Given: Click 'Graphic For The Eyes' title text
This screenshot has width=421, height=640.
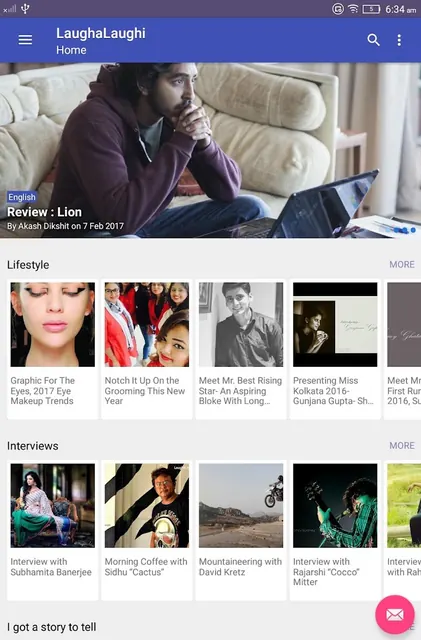Looking at the screenshot, I should 43,391.
